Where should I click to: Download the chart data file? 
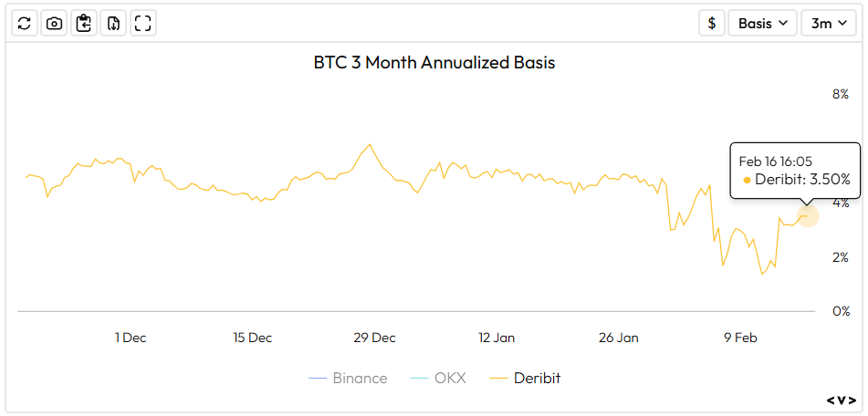point(113,24)
